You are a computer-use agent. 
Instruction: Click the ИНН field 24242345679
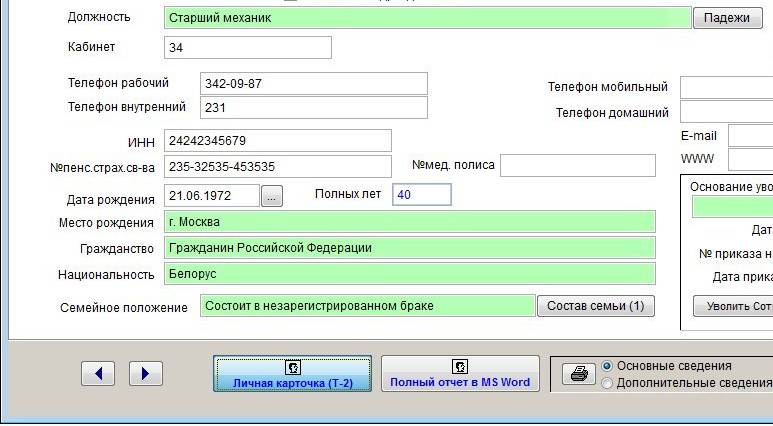[x=278, y=141]
